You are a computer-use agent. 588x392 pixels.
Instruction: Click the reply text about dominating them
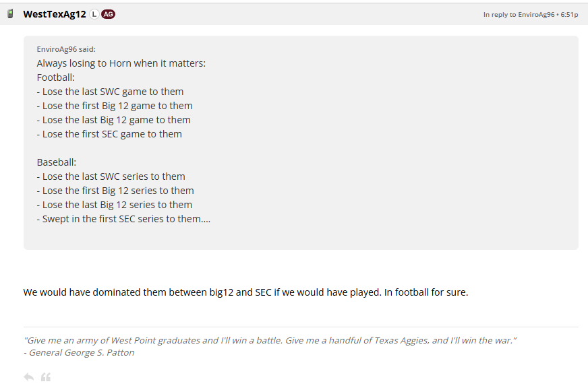coord(245,292)
